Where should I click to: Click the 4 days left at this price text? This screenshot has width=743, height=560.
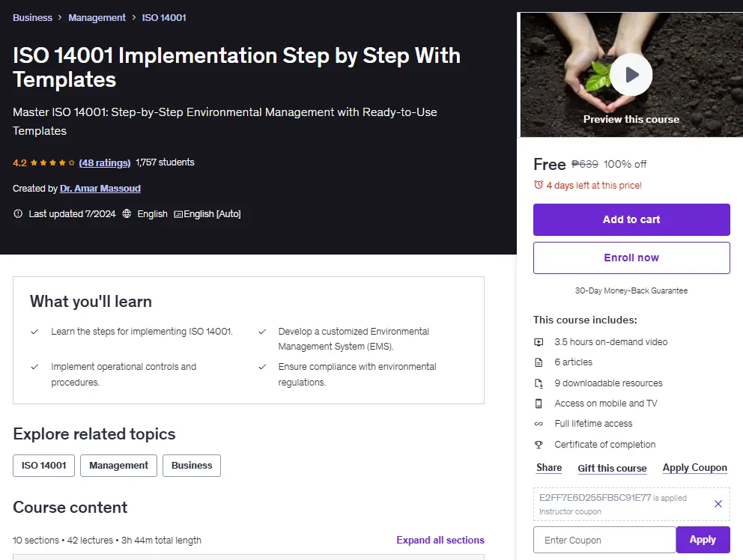coord(594,185)
